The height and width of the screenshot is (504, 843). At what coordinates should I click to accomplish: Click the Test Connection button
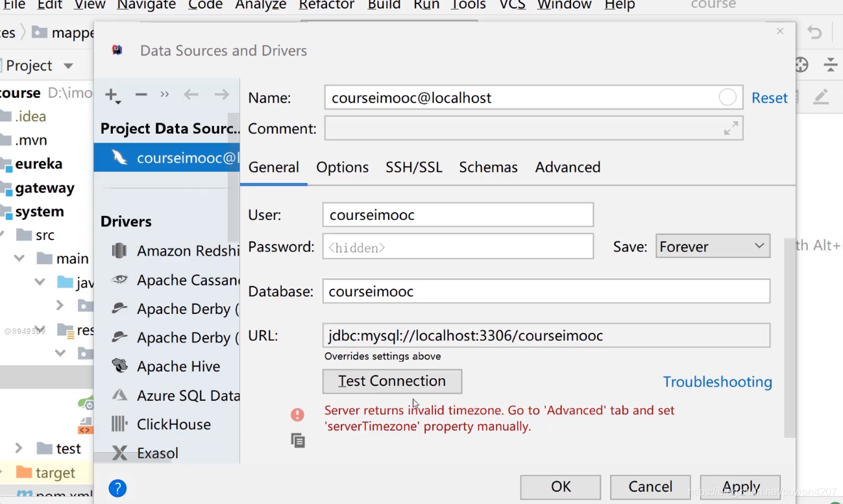click(x=393, y=381)
